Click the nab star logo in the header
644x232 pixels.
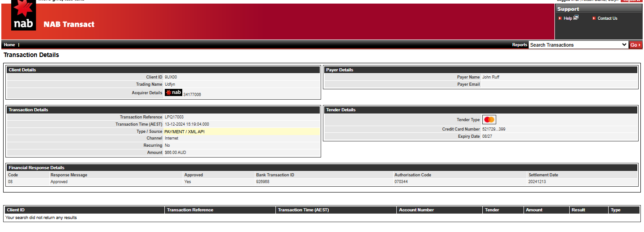pyautogui.click(x=24, y=16)
